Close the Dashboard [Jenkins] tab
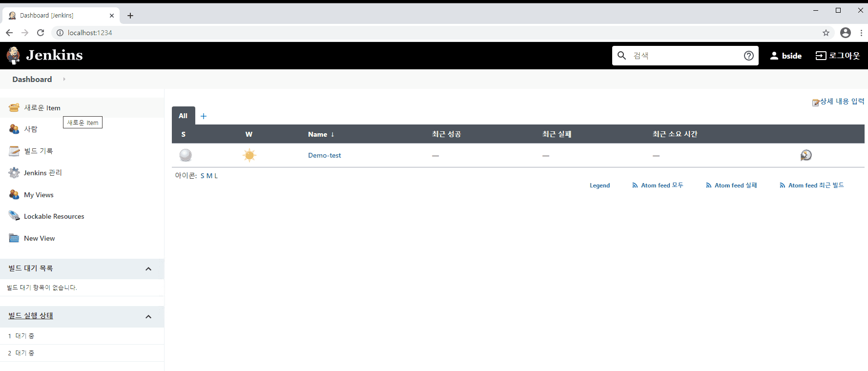The image size is (868, 371). point(112,16)
